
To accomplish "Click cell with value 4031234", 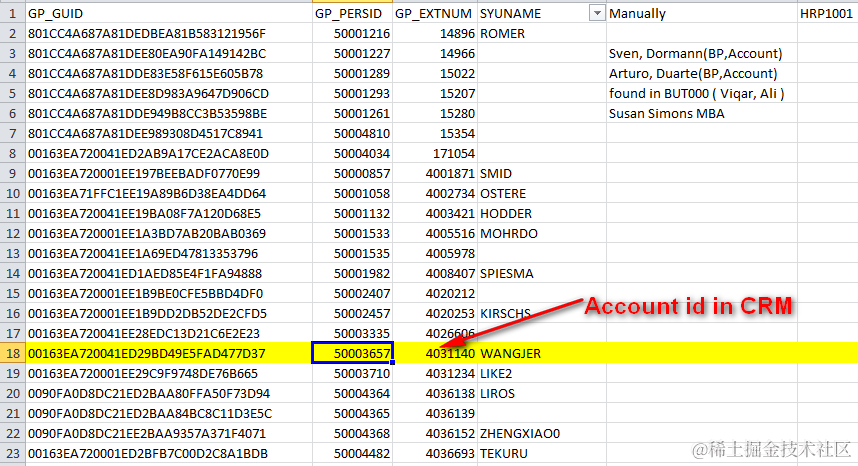I will [x=435, y=374].
